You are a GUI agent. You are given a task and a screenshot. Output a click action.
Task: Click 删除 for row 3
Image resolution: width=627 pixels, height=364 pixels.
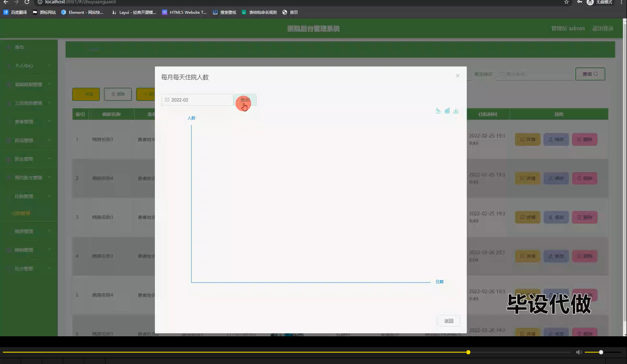[585, 217]
